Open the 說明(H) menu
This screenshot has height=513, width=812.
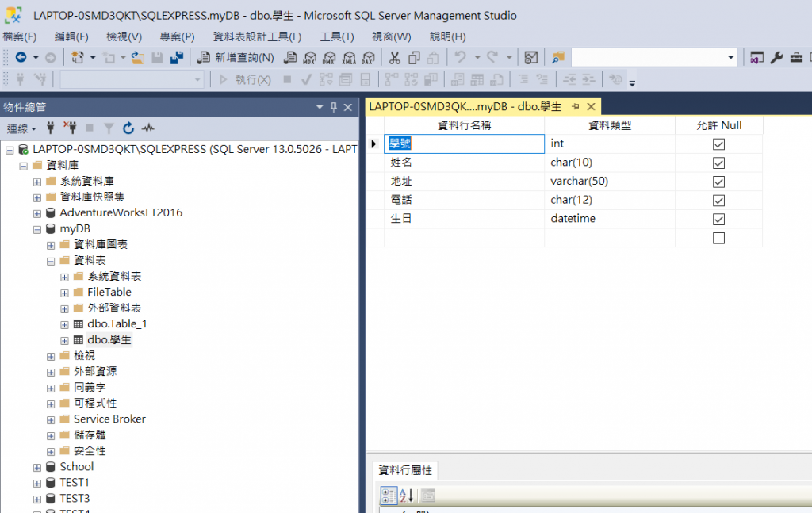tap(447, 36)
